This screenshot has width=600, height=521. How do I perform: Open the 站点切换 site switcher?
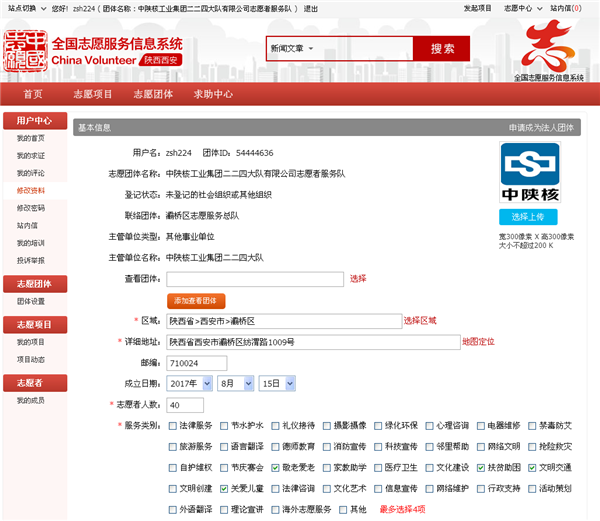pyautogui.click(x=24, y=8)
